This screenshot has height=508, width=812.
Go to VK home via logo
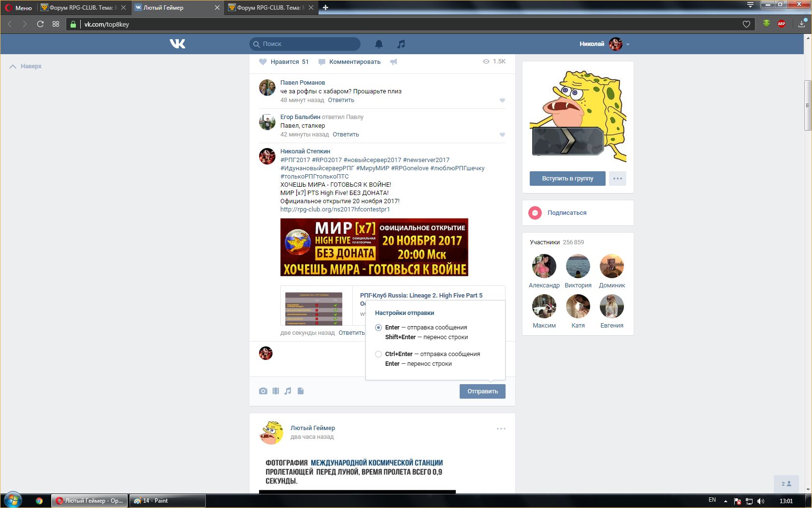coord(177,44)
